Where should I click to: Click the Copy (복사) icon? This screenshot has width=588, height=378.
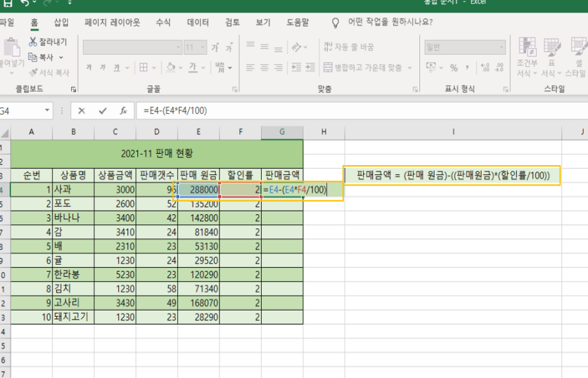coord(33,58)
